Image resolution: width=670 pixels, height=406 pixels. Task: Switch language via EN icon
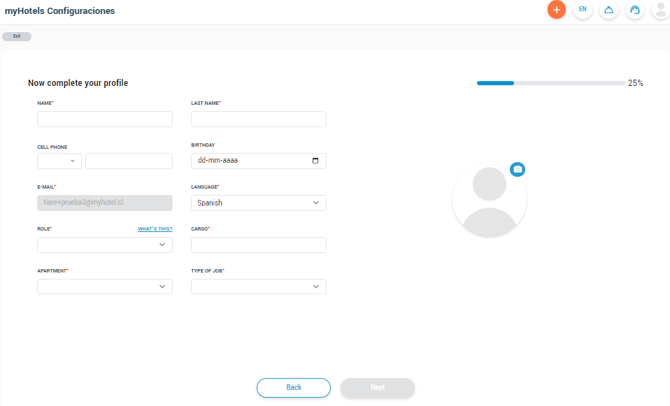click(x=583, y=9)
